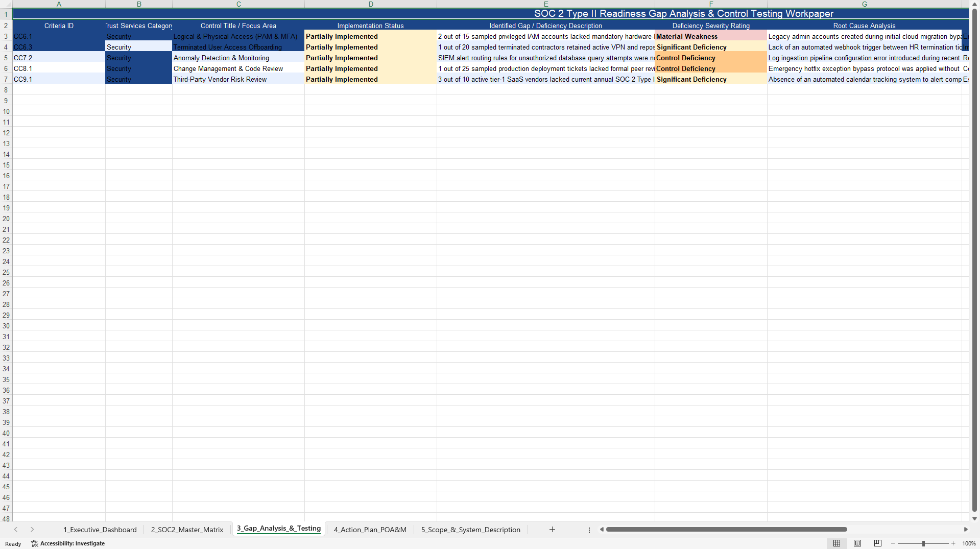The image size is (980, 549).
Task: Switch to Normal view icon
Action: 836,543
